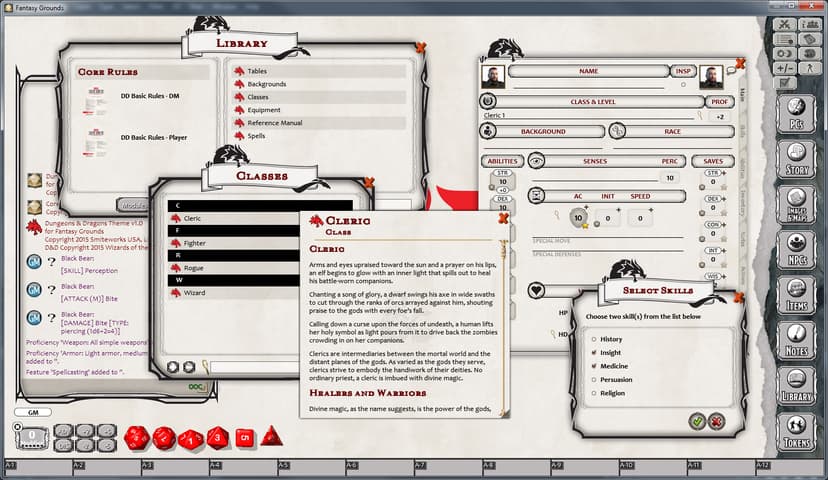Pick the red d20 die
This screenshot has width=828, height=480.
(x=137, y=438)
